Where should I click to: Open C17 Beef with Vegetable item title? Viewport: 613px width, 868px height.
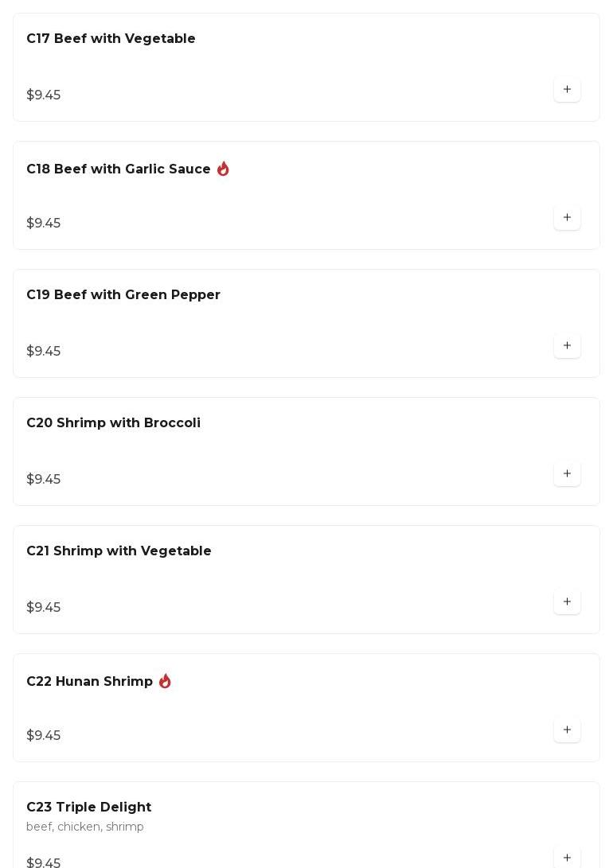[x=111, y=39]
